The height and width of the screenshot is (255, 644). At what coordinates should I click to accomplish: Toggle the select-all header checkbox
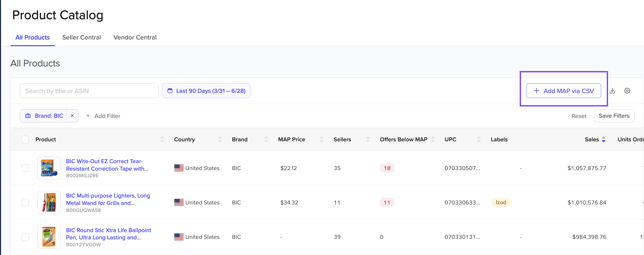coord(25,140)
